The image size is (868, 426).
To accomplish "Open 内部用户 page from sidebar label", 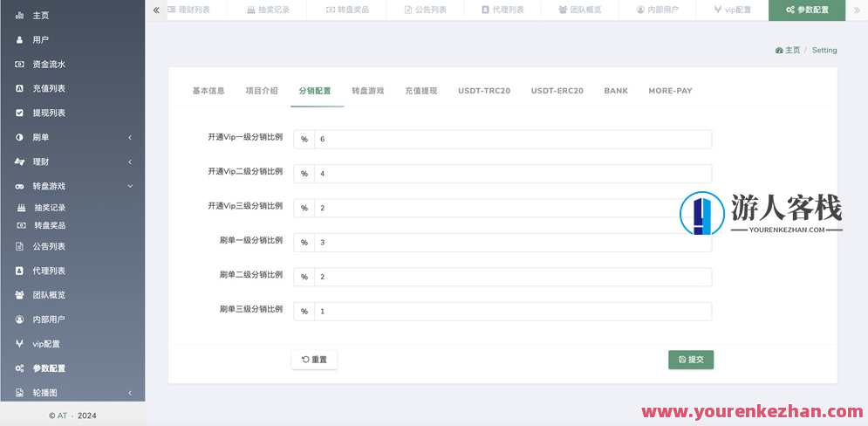I will (49, 319).
